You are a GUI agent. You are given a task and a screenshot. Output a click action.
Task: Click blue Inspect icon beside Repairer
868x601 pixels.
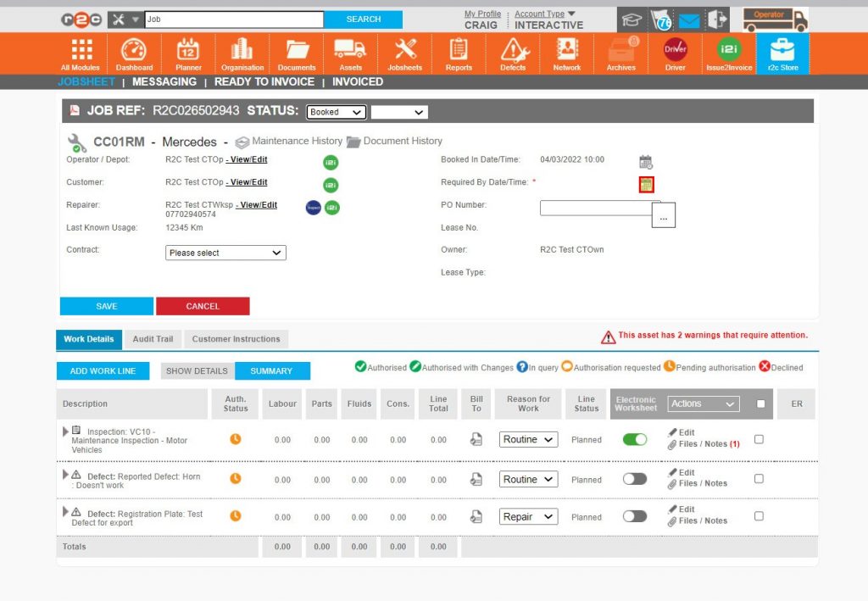(314, 208)
